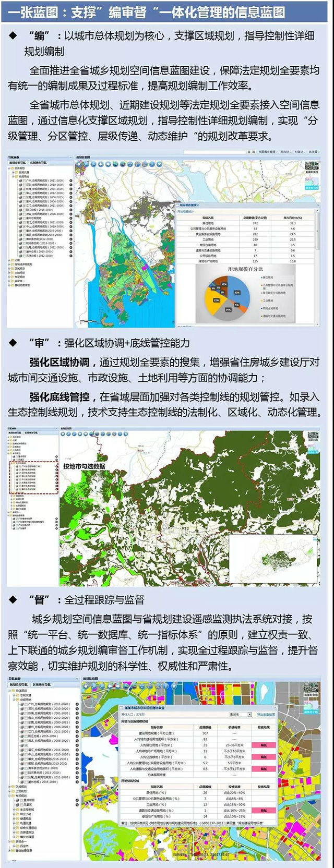This screenshot has height=868, width=334.
Task: Click the search field above top GIS map
Action: (x=214, y=152)
